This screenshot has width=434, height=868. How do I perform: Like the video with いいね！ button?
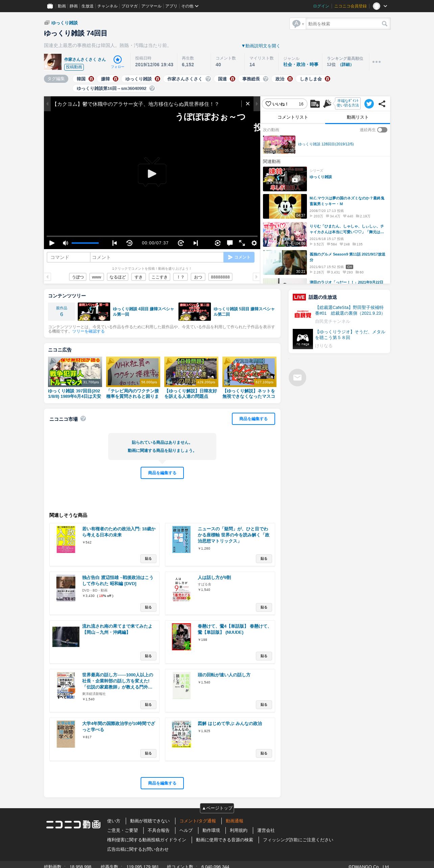coord(284,104)
